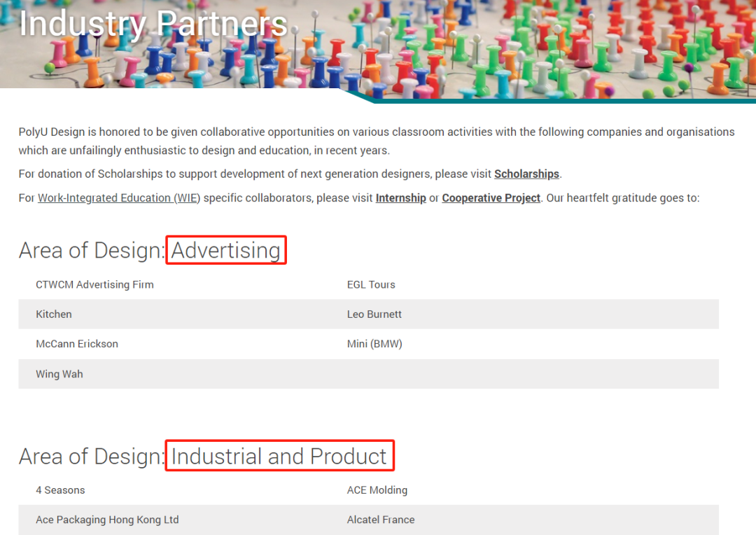Select the Alcatel France entry
This screenshot has width=756, height=535.
pyautogui.click(x=380, y=520)
